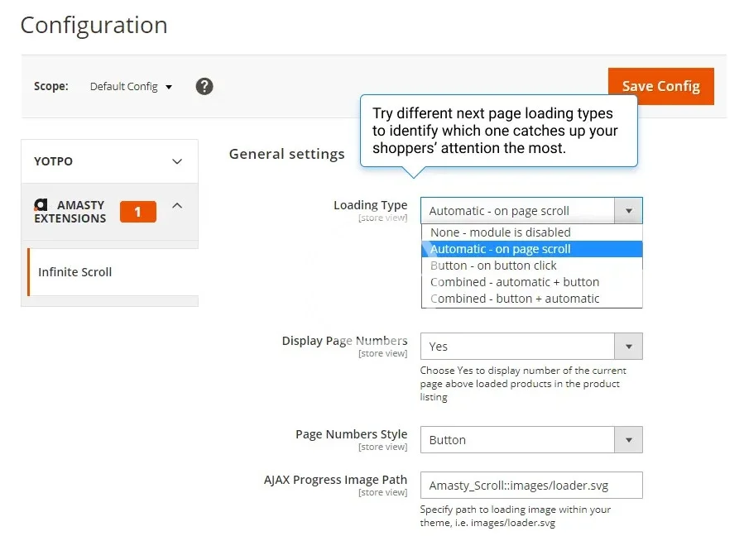Viewport: 744px width, 560px height.
Task: Click the orange notification badge showing 1
Action: (x=137, y=212)
